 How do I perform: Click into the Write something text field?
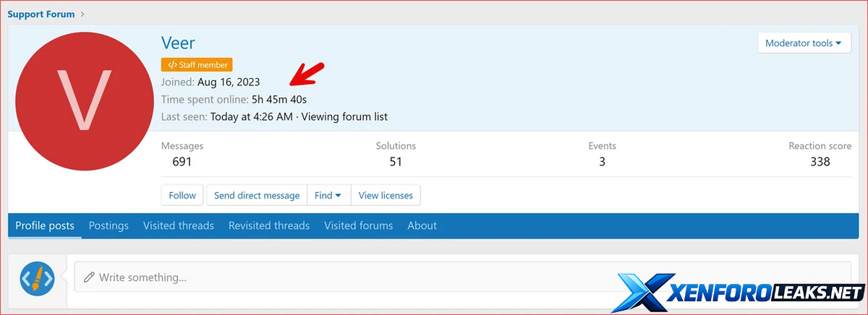coord(463,277)
